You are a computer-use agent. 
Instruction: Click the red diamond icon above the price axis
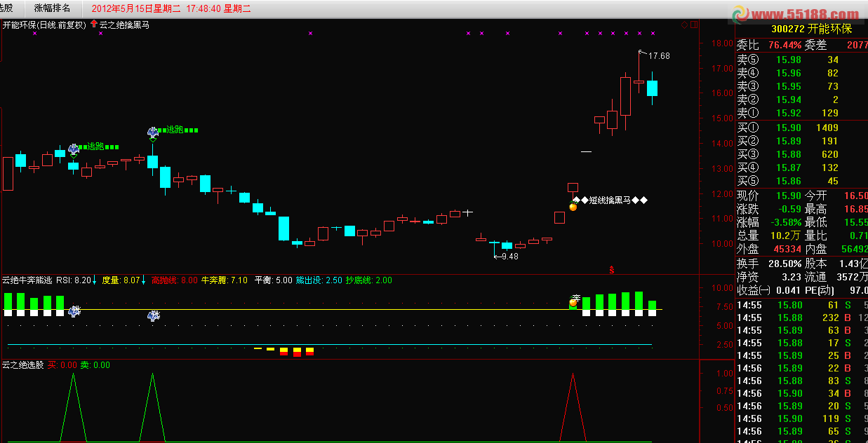click(684, 25)
